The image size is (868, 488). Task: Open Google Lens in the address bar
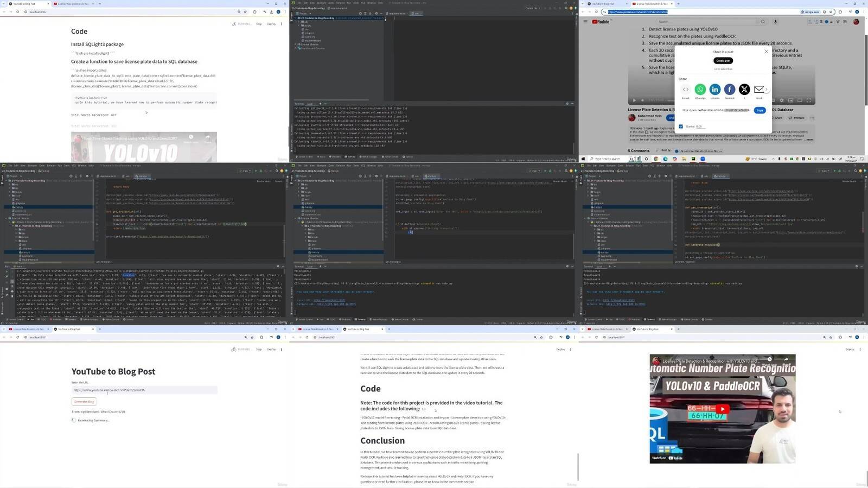(810, 12)
